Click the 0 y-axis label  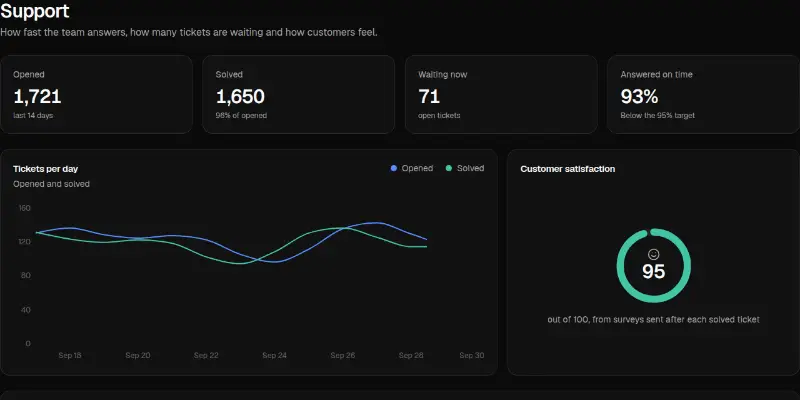(x=28, y=343)
